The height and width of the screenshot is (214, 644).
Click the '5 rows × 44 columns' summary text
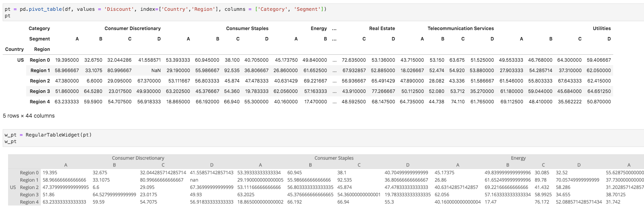[29, 116]
